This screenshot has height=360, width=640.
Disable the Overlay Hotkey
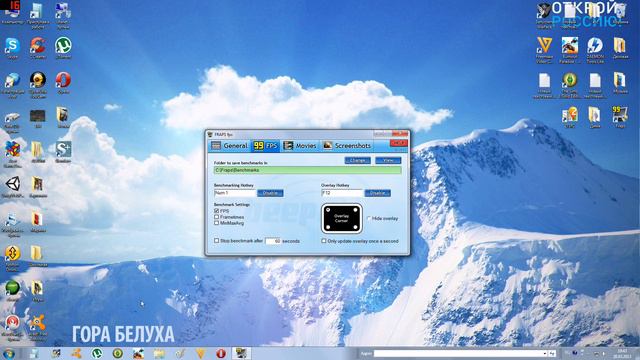click(378, 193)
